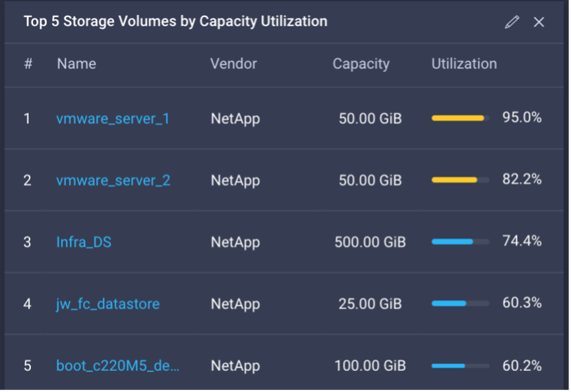Viewport: 571px width, 392px height.
Task: Click the utilization indicator for jw_fc_datastore
Action: click(458, 303)
